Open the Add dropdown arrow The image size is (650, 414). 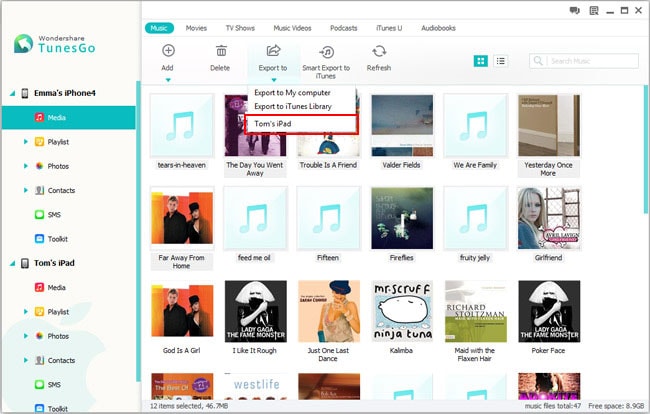(x=168, y=80)
